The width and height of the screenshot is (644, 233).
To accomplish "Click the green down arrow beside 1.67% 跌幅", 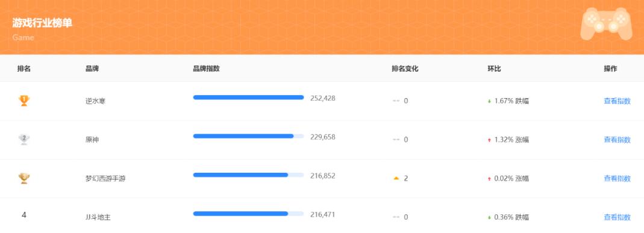I will point(489,101).
